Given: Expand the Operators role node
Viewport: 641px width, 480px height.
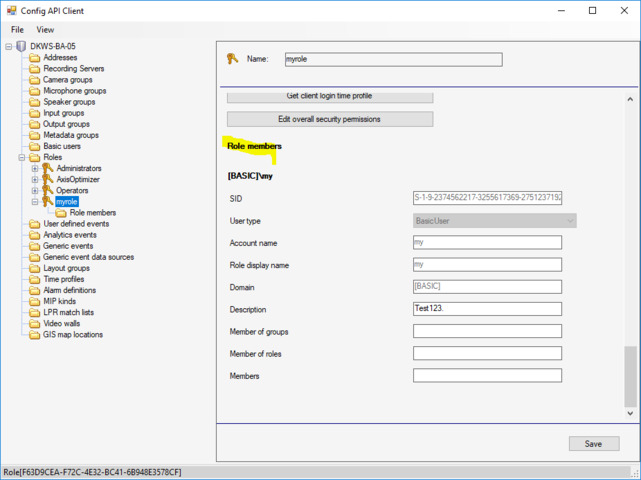Looking at the screenshot, I should point(35,190).
